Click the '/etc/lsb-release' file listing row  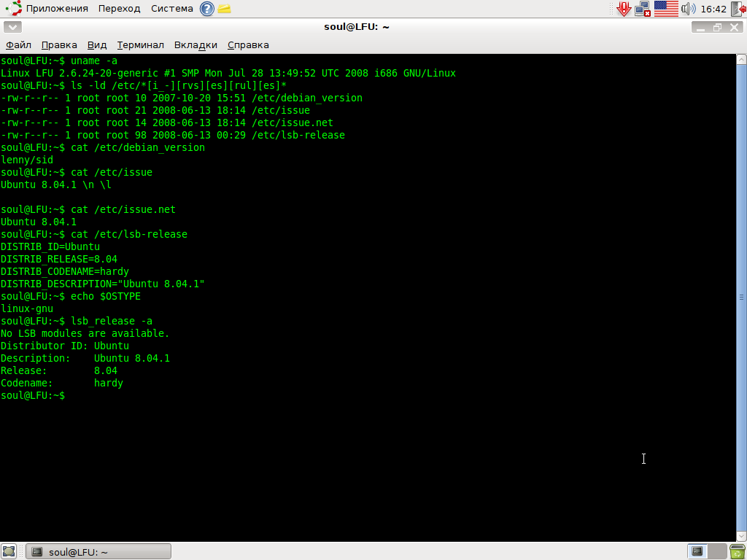(173, 135)
